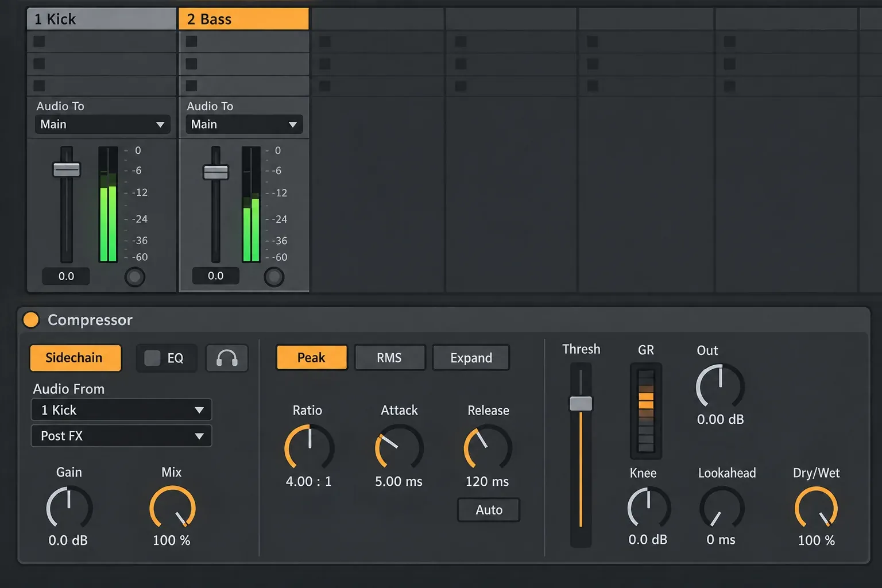The image size is (882, 588).
Task: Click the sidechain Gain knob
Action: (69, 508)
